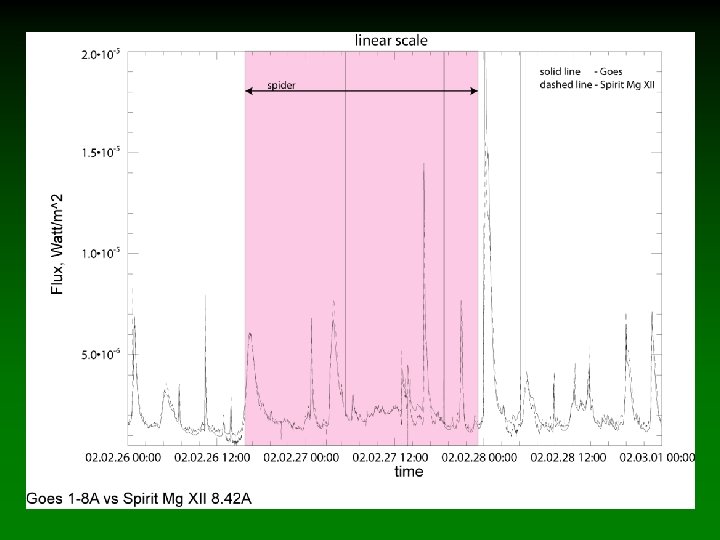Click the '02.02.26 00:00' time tick label

click(123, 457)
